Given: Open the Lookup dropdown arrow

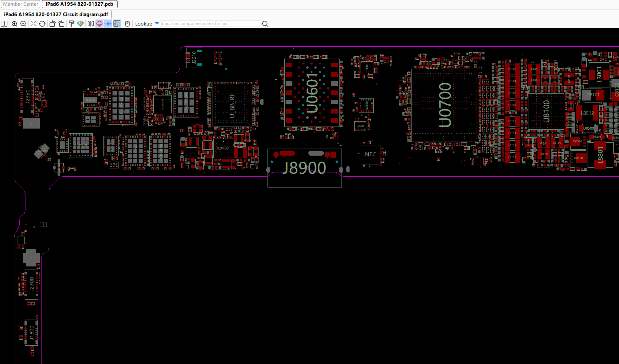Looking at the screenshot, I should [x=157, y=23].
